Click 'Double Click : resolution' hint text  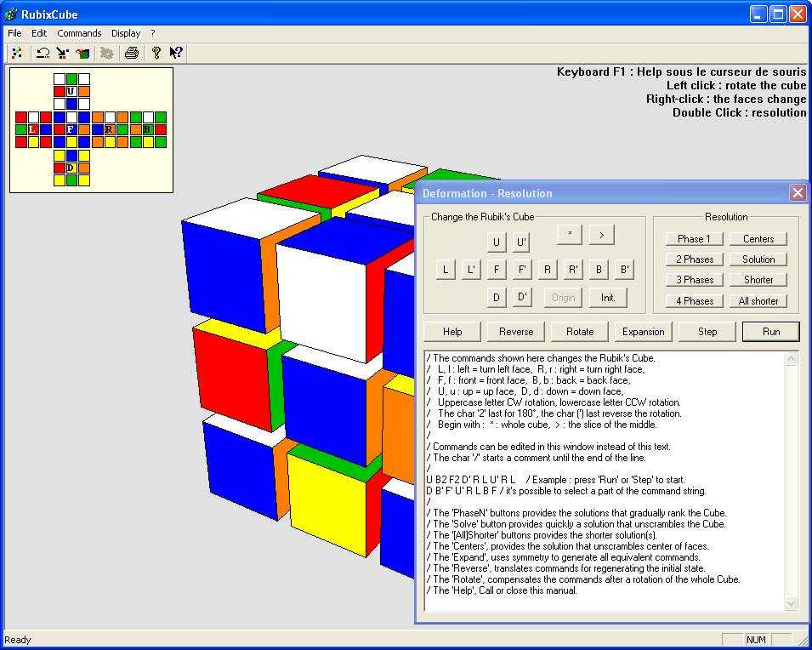click(x=740, y=112)
